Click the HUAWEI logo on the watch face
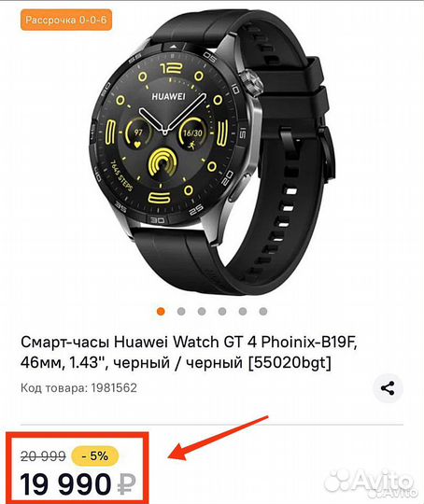Screen dimensions: 424x504 [168, 96]
